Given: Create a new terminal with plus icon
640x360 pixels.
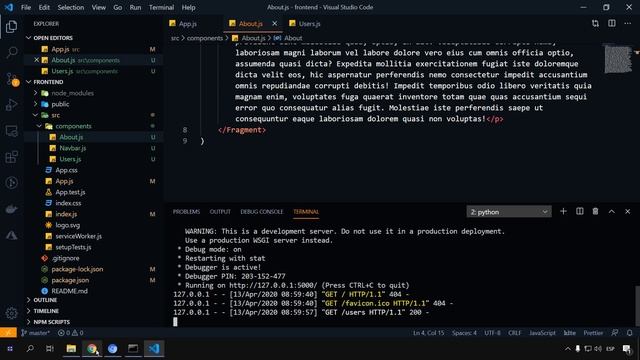Looking at the screenshot, I should coord(563,211).
